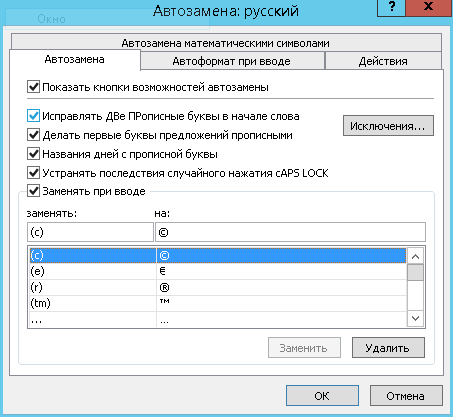
Task: Toggle Показать кнопки возможностей автозамены checkbox
Action: click(x=33, y=87)
